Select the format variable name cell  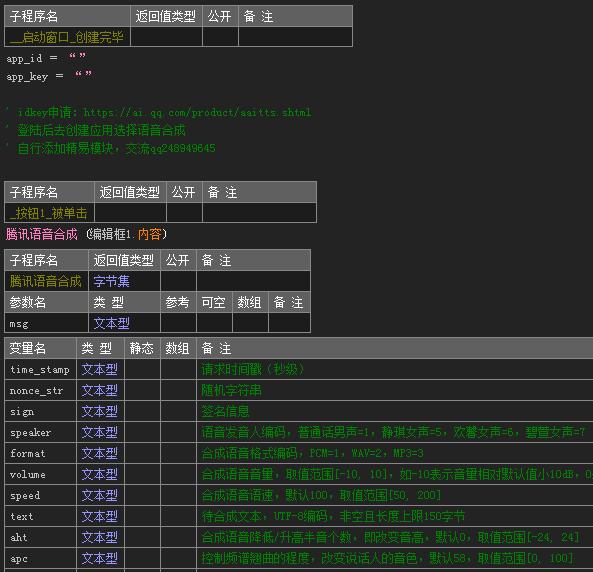pos(40,453)
